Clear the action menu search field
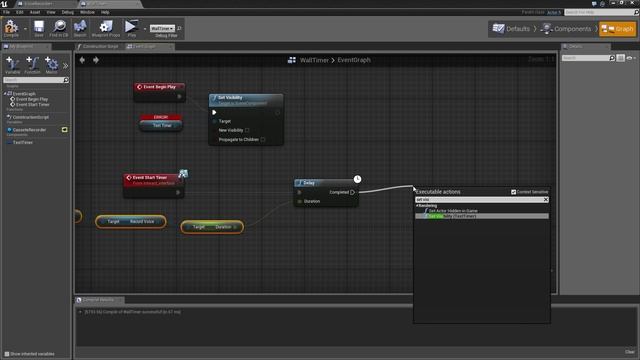 546,200
